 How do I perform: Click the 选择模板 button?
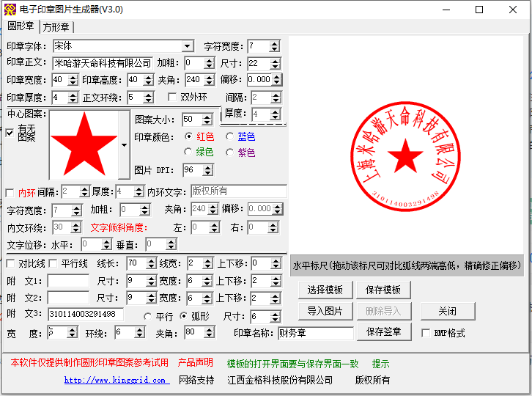point(325,290)
